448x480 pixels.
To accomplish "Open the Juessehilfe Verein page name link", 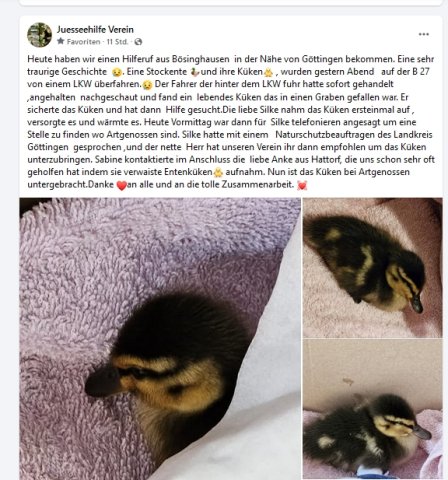I will [95, 29].
